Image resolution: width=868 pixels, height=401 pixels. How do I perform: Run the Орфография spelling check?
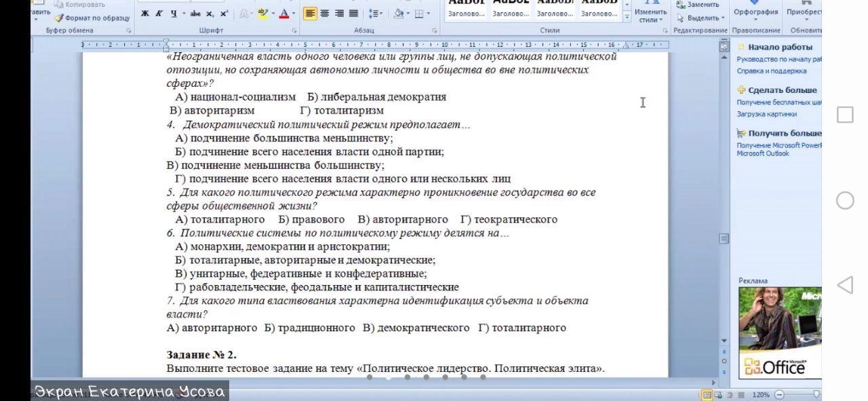coord(755,9)
